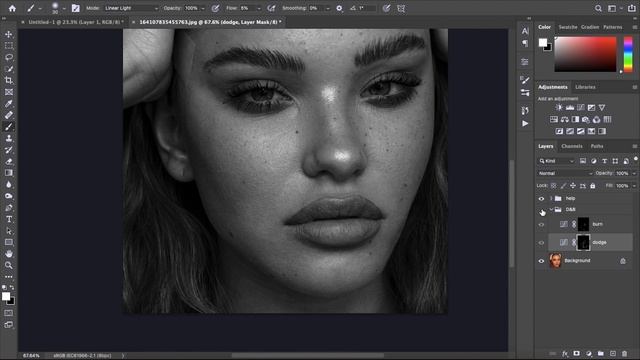Click the Home icon in options bar

coord(12,8)
